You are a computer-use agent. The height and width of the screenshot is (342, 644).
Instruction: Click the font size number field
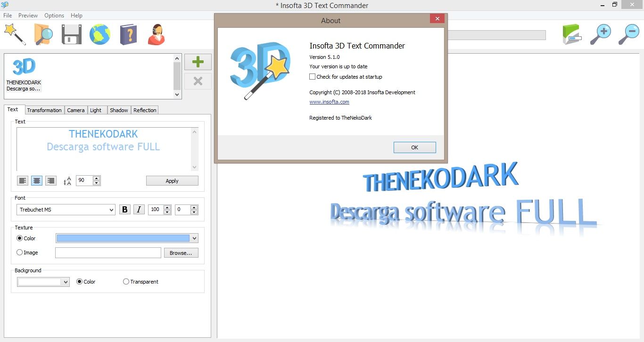(155, 210)
